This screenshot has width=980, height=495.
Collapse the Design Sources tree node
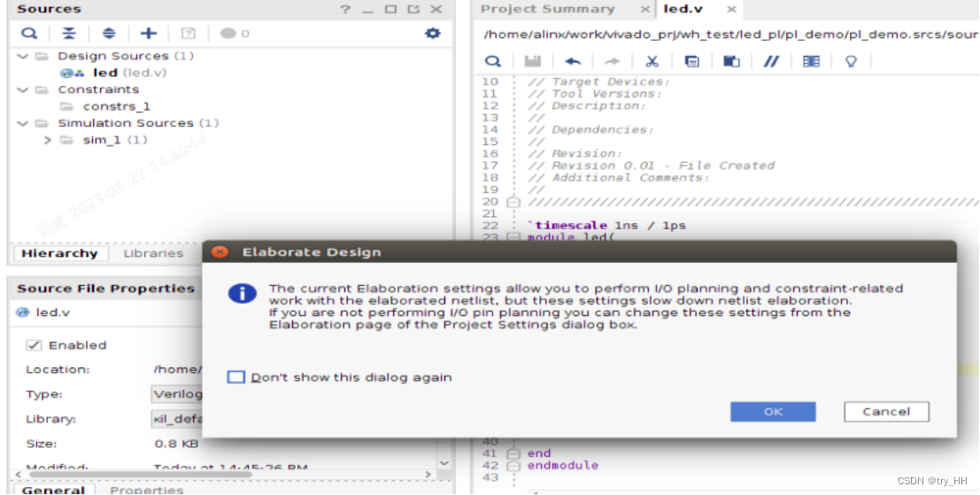(x=23, y=57)
